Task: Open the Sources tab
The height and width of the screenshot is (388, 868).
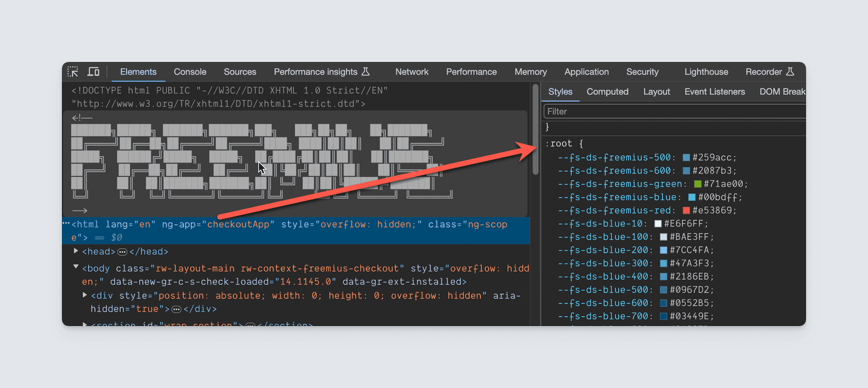Action: point(240,72)
